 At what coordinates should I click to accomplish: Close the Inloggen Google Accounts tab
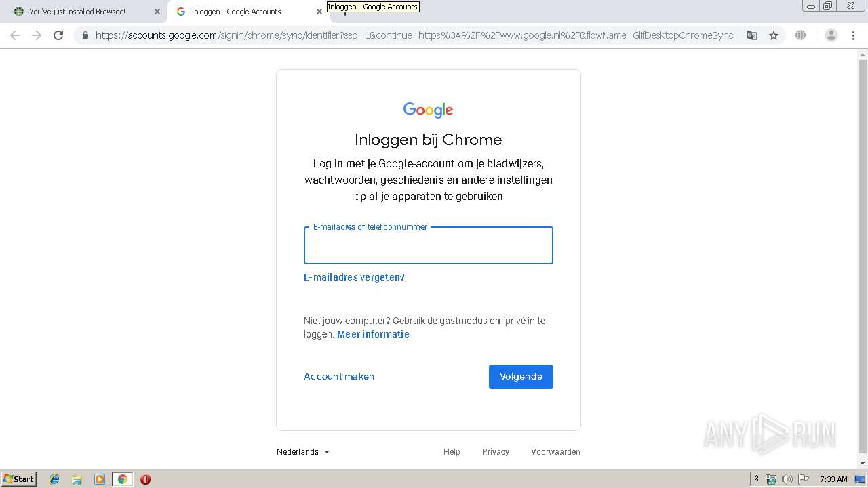[x=319, y=12]
